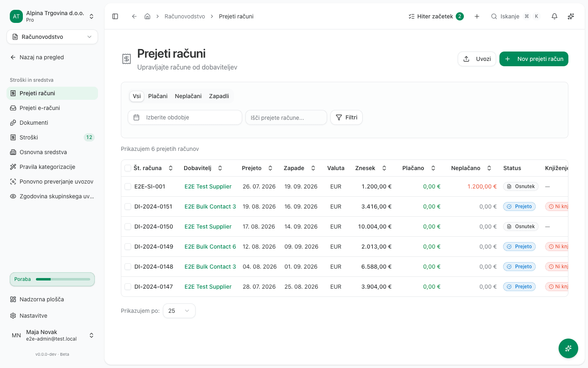
Task: Switch to the Plačani tab
Action: 158,96
